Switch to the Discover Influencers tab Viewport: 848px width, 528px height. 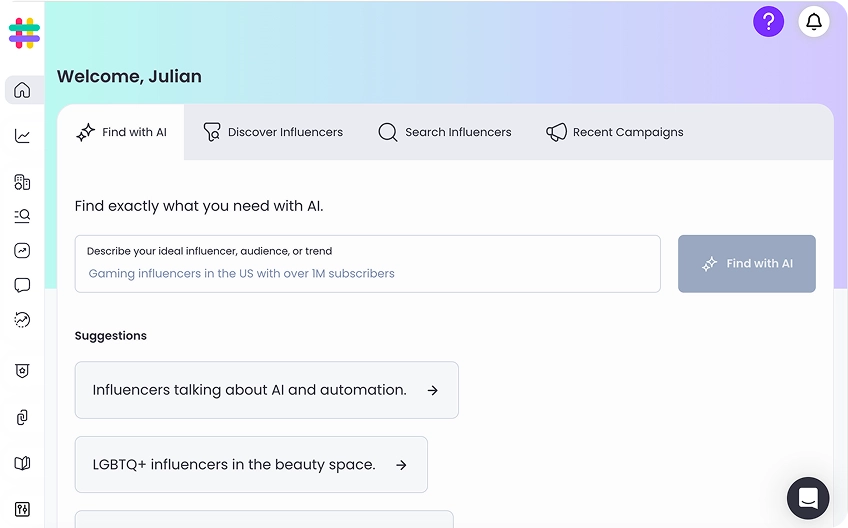273,132
